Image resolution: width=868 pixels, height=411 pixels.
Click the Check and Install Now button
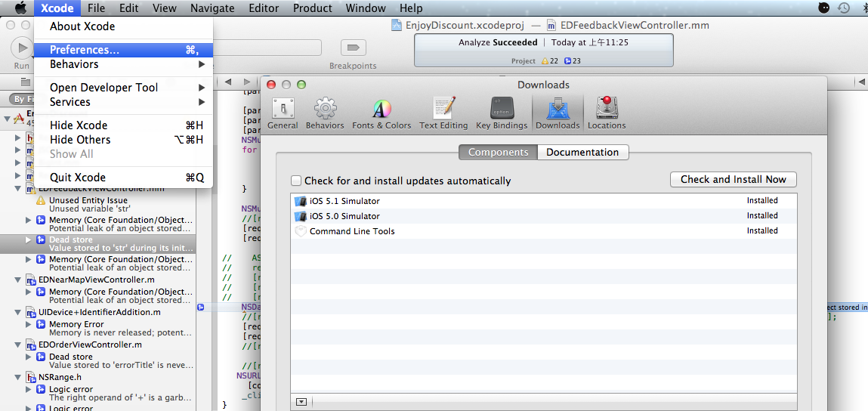click(x=733, y=179)
